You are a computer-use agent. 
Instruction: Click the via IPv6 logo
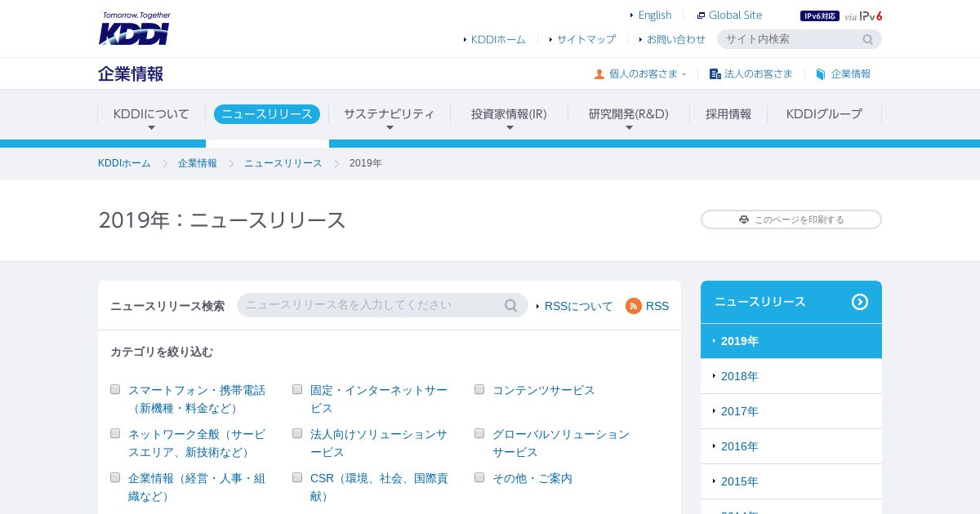pyautogui.click(x=863, y=16)
